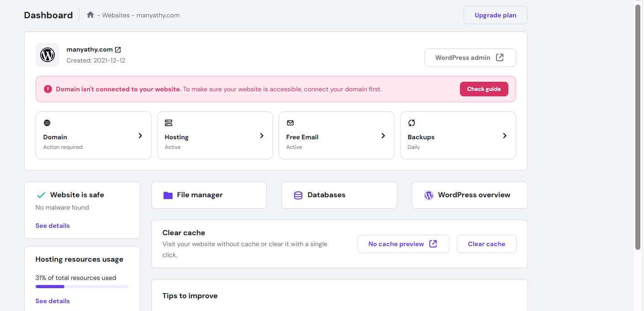Screen dimensions: 644x311
Task: Open the Databases tile
Action: [339, 195]
